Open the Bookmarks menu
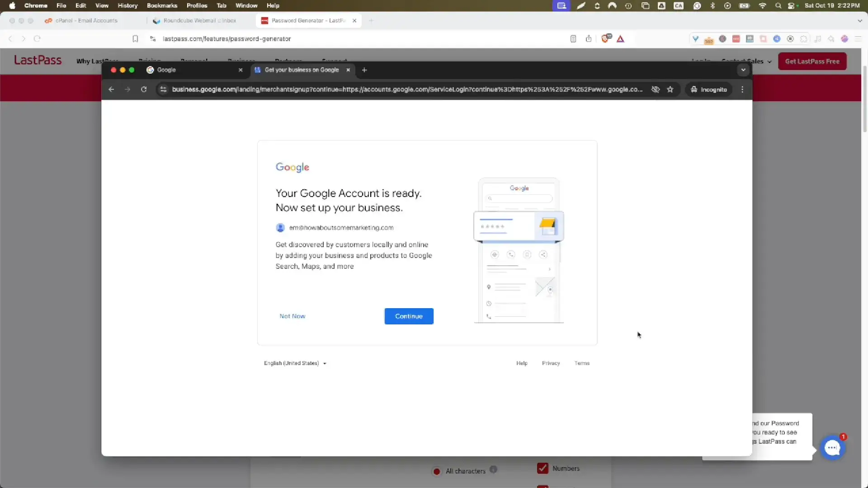 162,5
